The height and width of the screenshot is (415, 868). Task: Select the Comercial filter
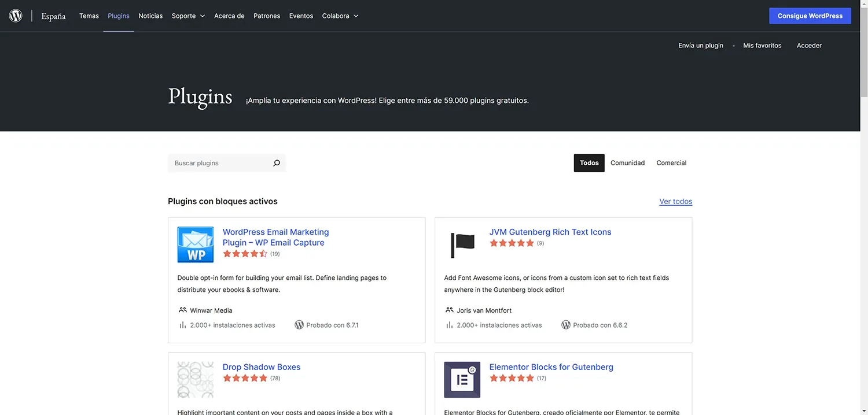(x=671, y=163)
